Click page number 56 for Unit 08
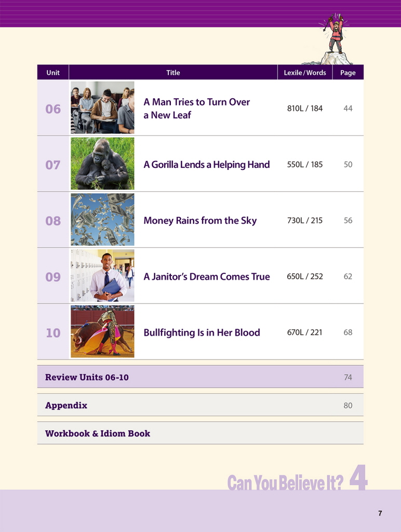 click(348, 221)
